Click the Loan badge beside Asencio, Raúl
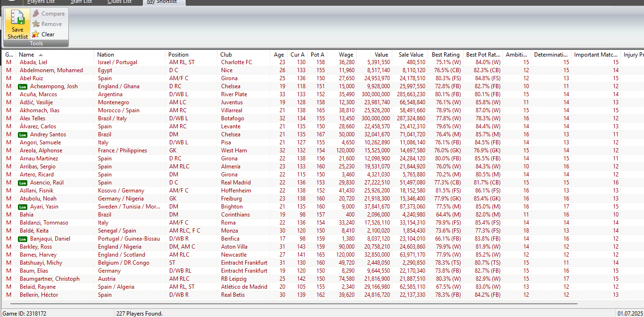The height and width of the screenshot is (317, 644). tap(23, 183)
